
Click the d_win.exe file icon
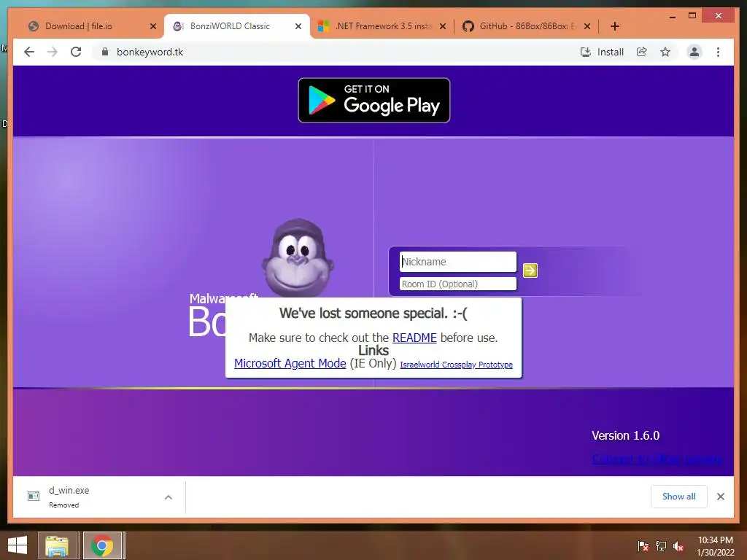pos(34,496)
